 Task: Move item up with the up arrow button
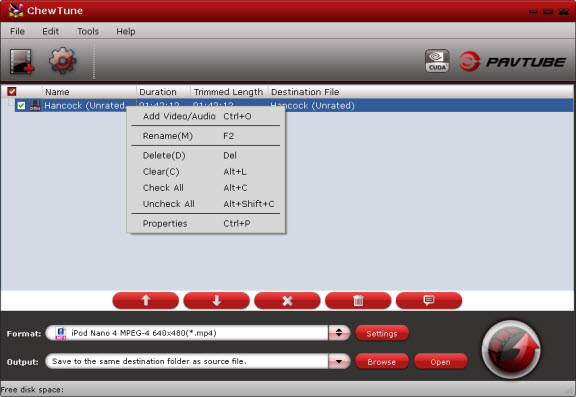[x=145, y=301]
